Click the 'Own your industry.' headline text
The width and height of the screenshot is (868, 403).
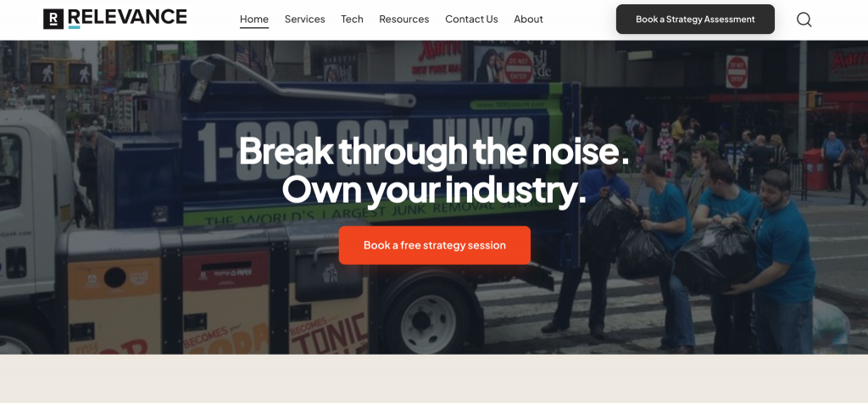pos(435,189)
